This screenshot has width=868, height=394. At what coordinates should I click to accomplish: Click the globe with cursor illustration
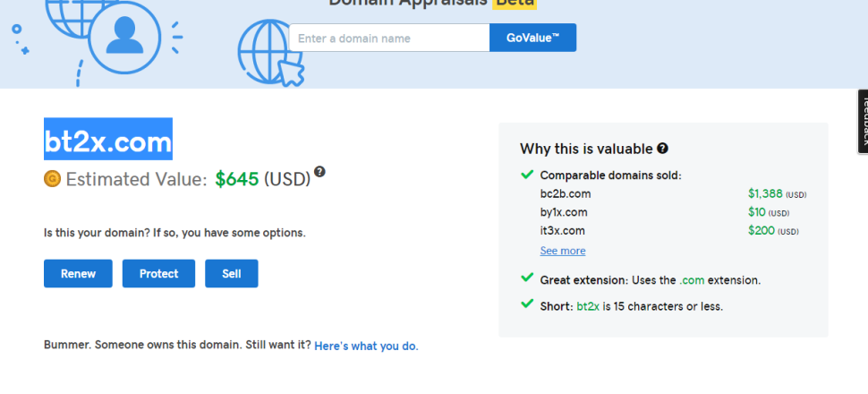[x=272, y=50]
